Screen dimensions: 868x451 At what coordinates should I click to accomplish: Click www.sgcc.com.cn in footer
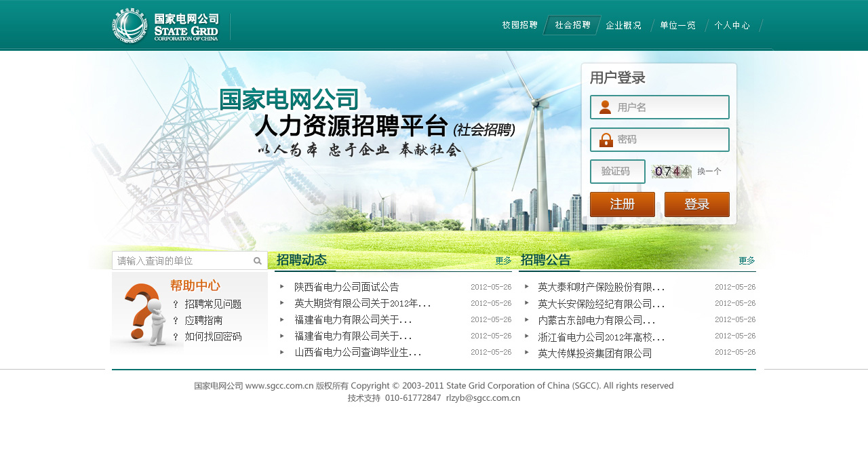(279, 386)
